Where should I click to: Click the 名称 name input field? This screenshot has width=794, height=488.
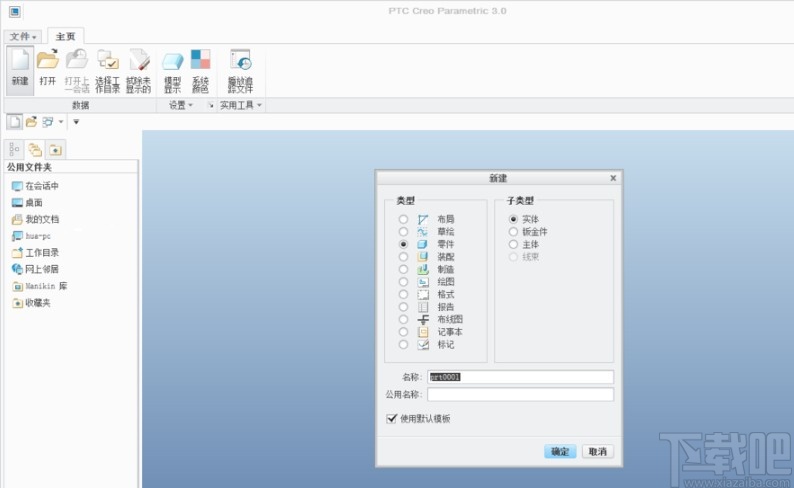click(x=520, y=377)
